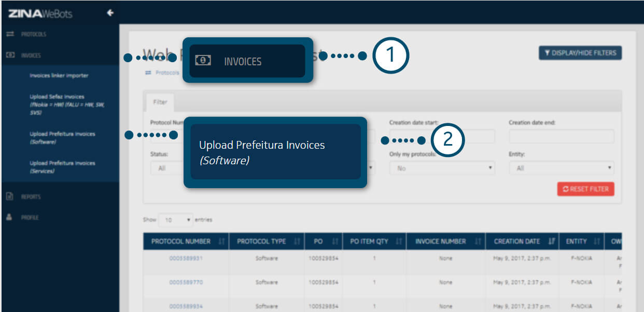The width and height of the screenshot is (644, 312).
Task: Collapse sidebar with the back arrow icon
Action: pos(110,13)
